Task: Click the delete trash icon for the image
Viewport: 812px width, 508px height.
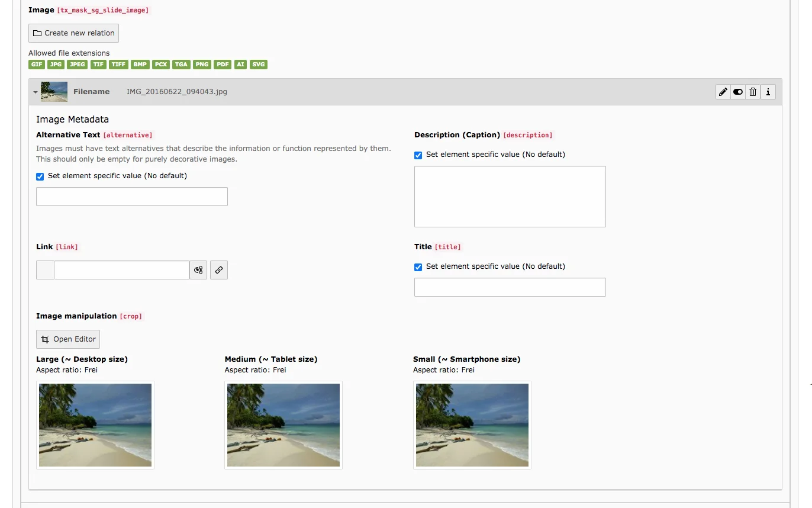Action: [x=752, y=92]
